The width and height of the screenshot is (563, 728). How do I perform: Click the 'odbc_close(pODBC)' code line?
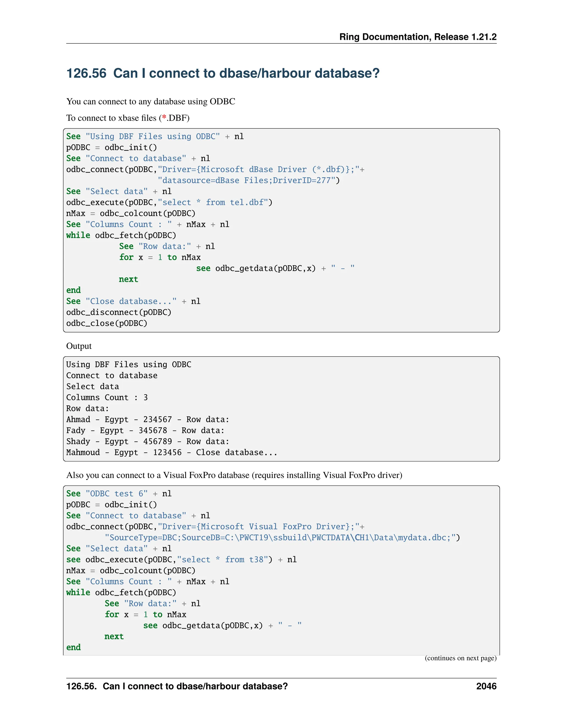coord(107,323)
